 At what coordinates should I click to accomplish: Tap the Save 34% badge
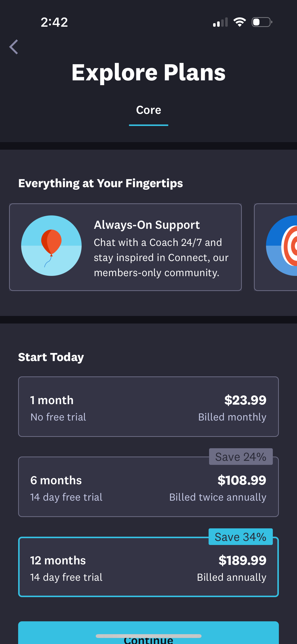point(241,537)
